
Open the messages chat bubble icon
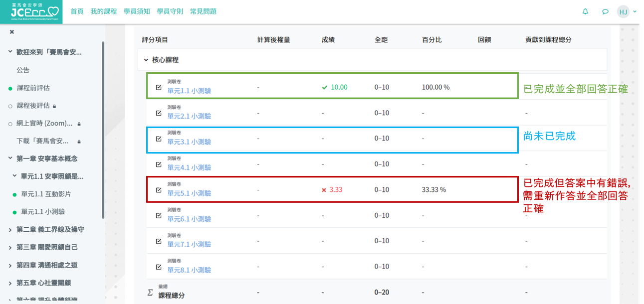[x=605, y=11]
